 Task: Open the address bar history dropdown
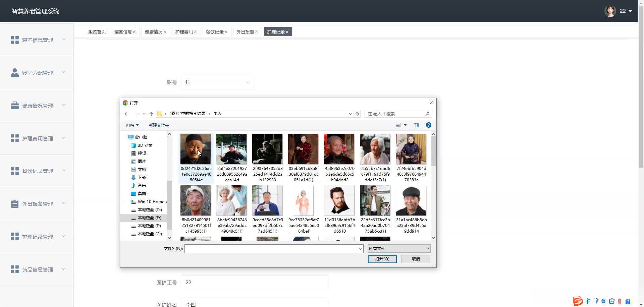[x=350, y=114]
